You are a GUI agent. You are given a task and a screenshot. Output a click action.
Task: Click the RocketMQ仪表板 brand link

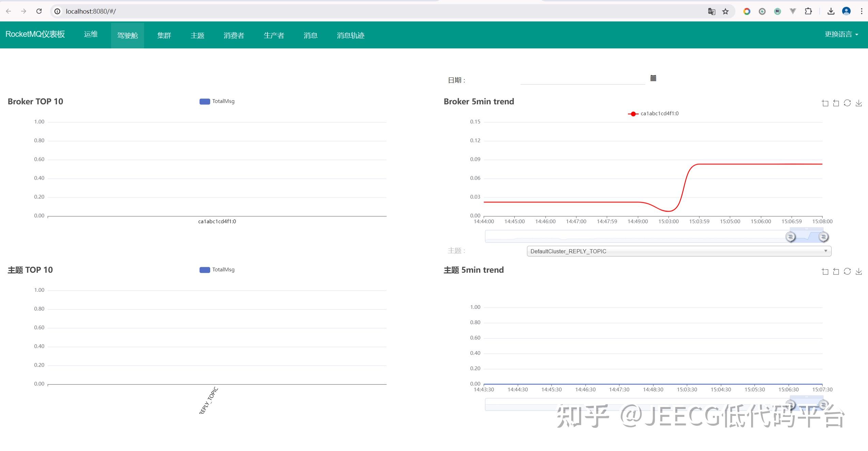[35, 34]
